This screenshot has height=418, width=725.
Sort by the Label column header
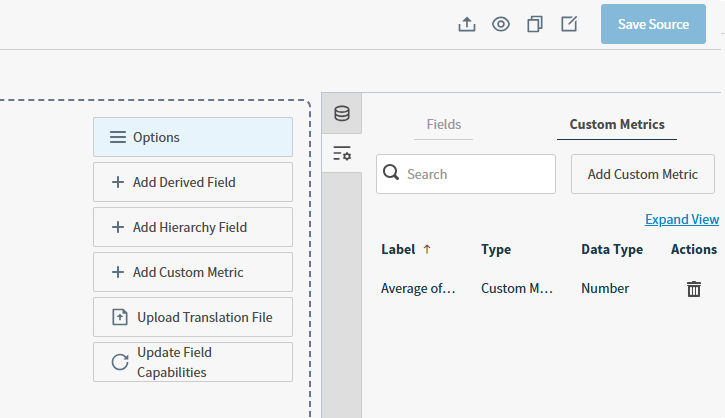(398, 249)
